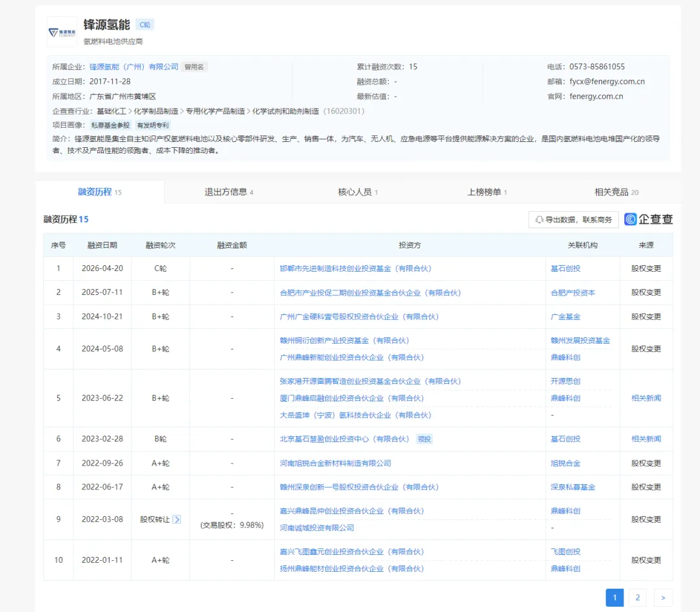700x612 pixels.
Task: Open 基石创投 related institution in row 1
Action: pos(565,268)
